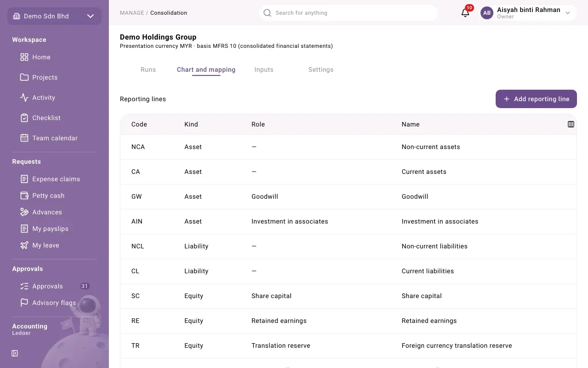Viewport: 588px width, 368px height.
Task: Go to MANAGE breadcrumb
Action: tap(132, 13)
